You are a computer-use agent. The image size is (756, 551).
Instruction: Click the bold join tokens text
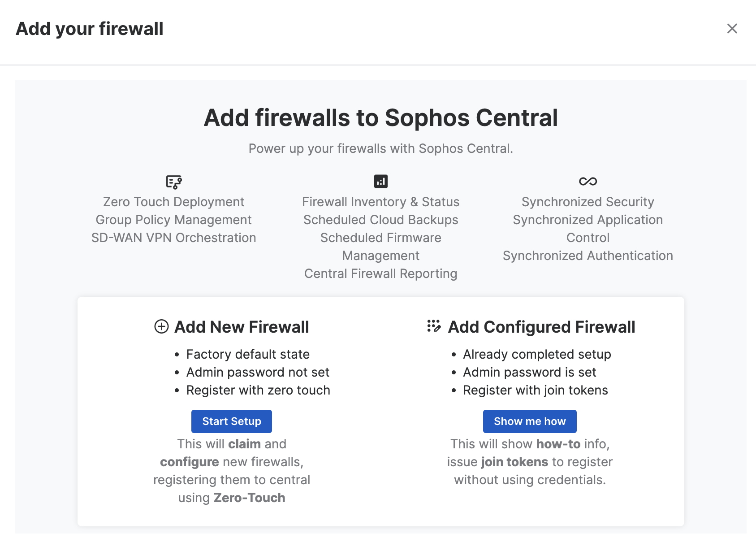(514, 462)
